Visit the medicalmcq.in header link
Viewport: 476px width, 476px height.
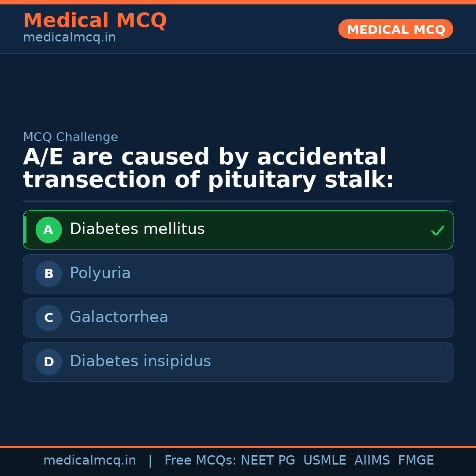[69, 37]
